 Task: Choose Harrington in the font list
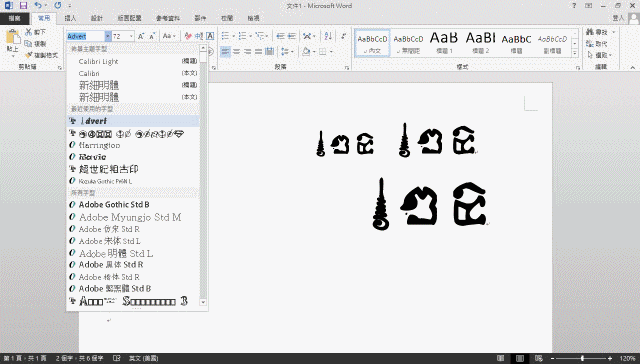tap(134, 145)
